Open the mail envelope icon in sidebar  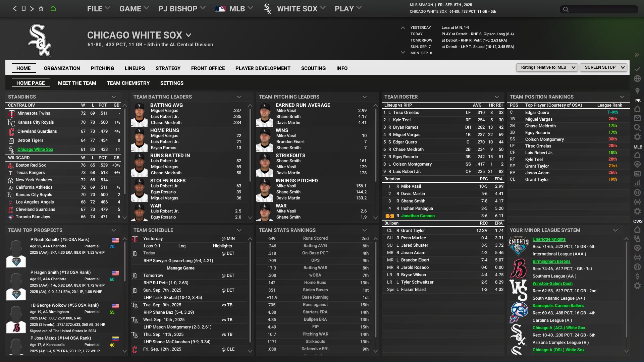637,118
